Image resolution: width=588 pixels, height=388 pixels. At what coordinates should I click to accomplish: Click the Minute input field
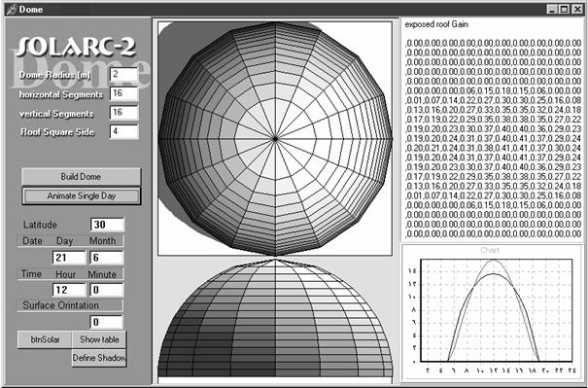[x=107, y=290]
